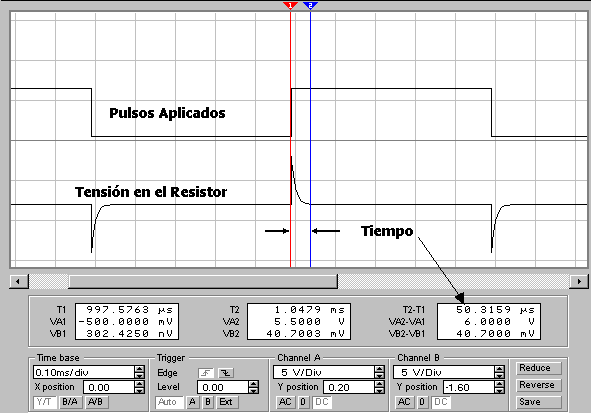Select the Y/T time base mode

pyautogui.click(x=44, y=402)
